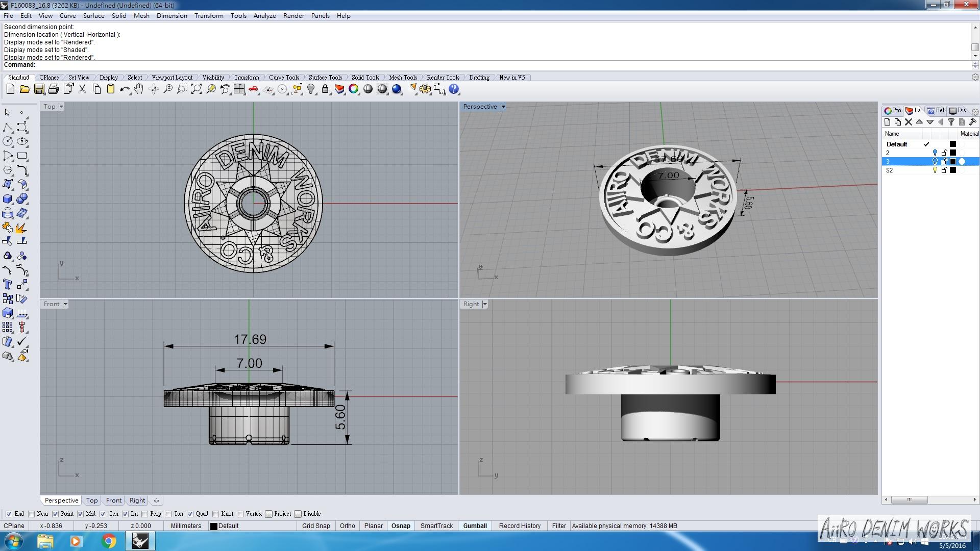
Task: Click the Cut scissors icon
Action: 82,89
